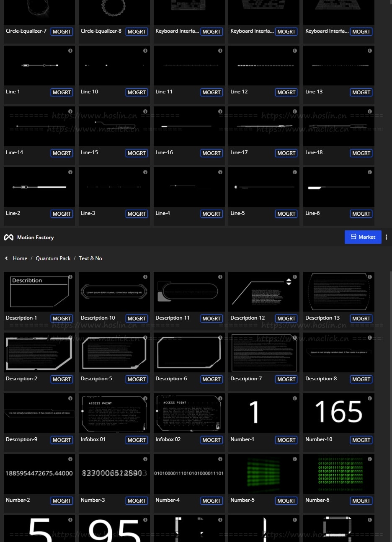Open the Market store button

[x=363, y=237]
